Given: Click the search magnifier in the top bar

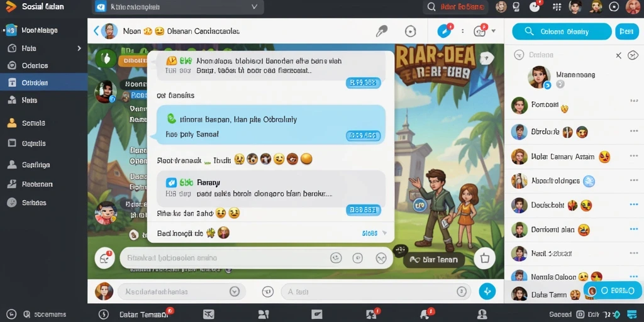Looking at the screenshot, I should click(431, 7).
